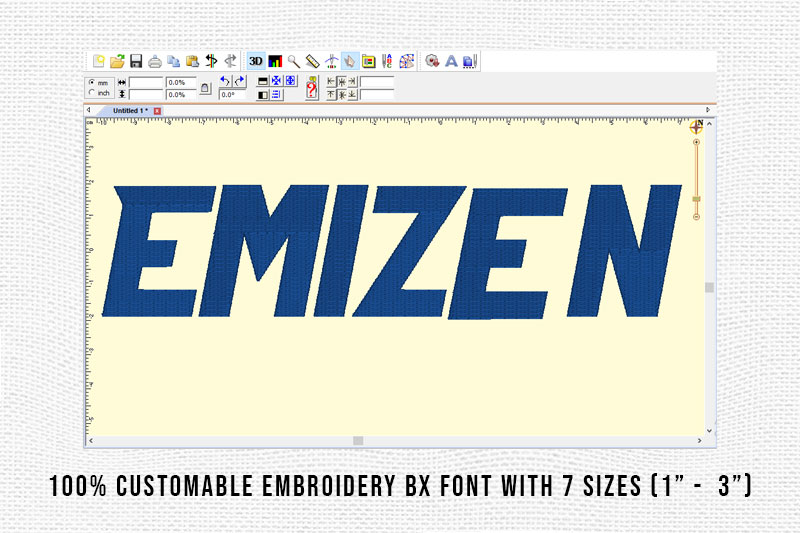
Task: Click the grayed-out arrow icon left of 3D
Action: point(231,61)
